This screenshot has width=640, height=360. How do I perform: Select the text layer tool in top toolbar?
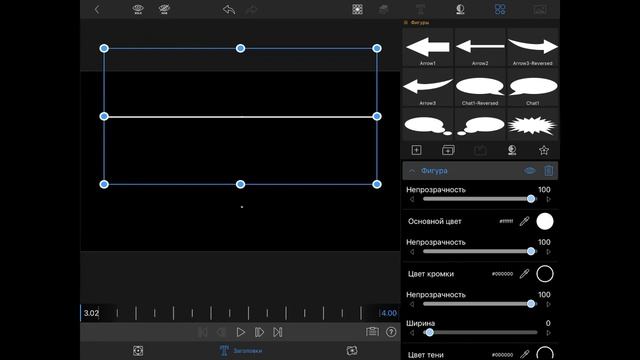point(420,9)
